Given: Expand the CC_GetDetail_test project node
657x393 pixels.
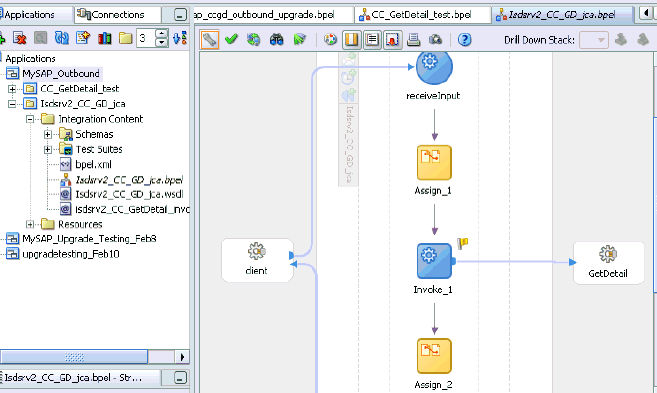Looking at the screenshot, I should 12,89.
